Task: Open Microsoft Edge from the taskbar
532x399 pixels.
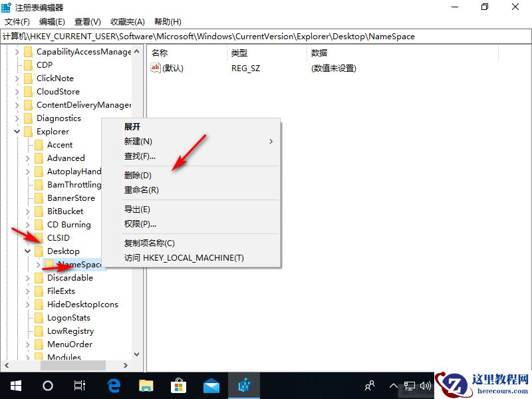Action: point(113,385)
